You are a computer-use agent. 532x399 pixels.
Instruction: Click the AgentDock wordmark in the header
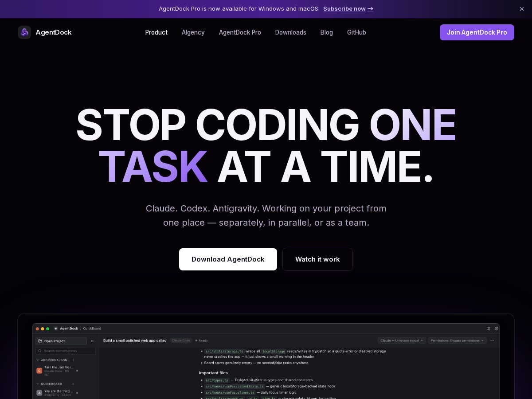[x=54, y=32]
